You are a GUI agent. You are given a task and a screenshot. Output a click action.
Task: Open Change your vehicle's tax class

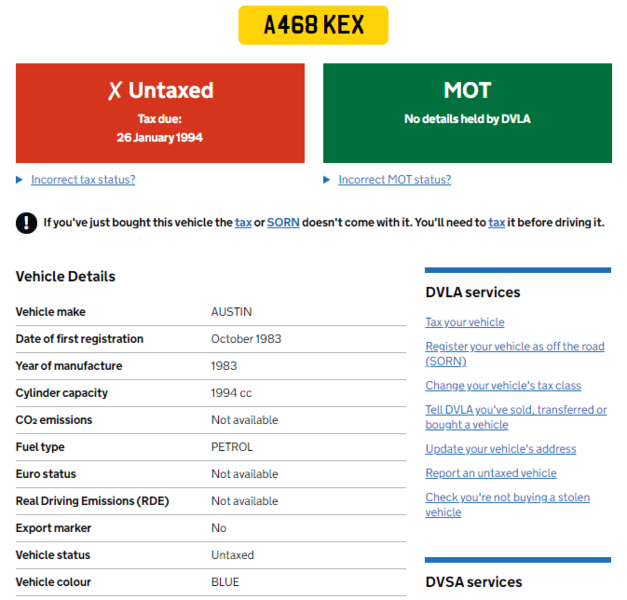(503, 385)
